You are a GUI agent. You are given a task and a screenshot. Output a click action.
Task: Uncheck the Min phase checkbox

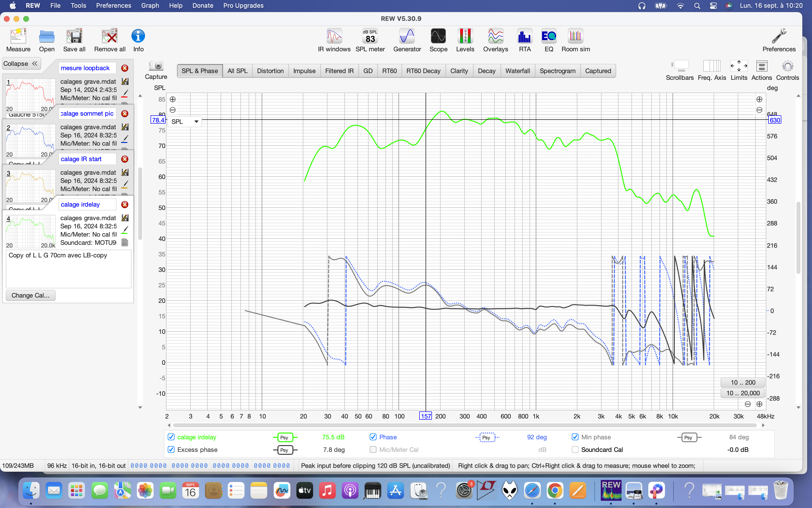tap(575, 437)
